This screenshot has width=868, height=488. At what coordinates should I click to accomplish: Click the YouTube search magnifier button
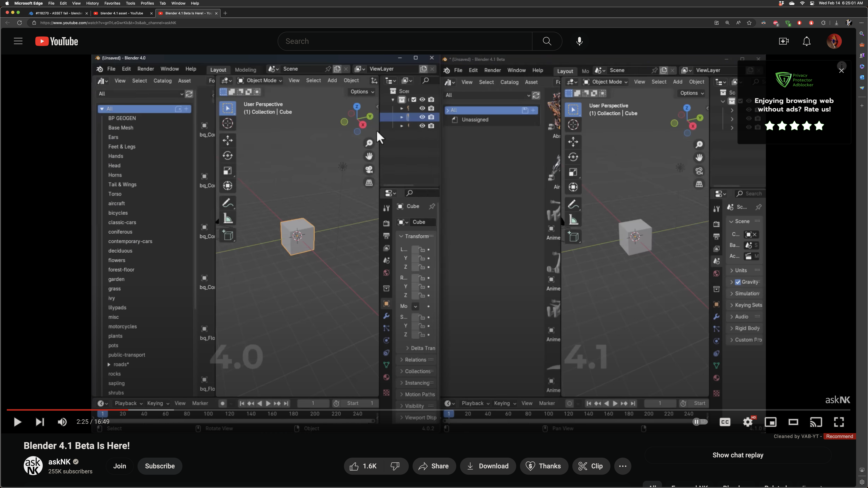tap(547, 41)
